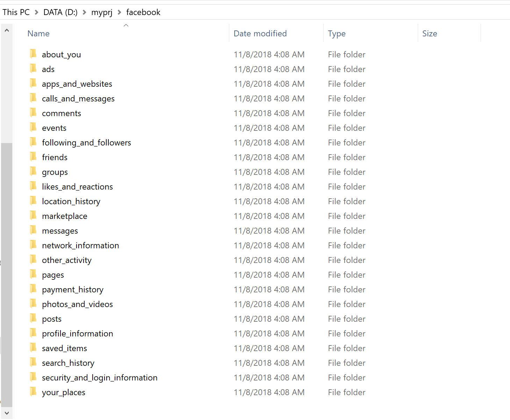This screenshot has width=510, height=420.
Task: Click the network_information folder icon
Action: [33, 244]
